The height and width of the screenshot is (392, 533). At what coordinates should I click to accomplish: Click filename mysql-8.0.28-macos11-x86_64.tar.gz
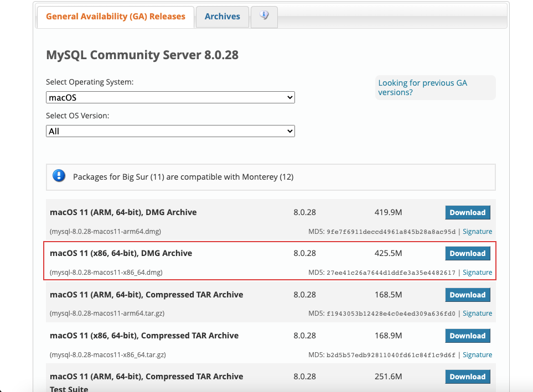pyautogui.click(x=108, y=354)
